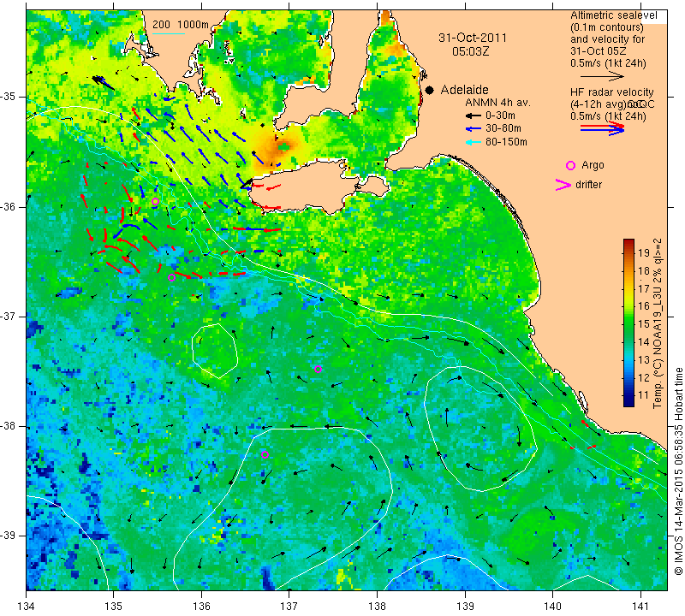Click the 0.5m/s (1kt 24h) altimetric scale text
The width and height of the screenshot is (685, 616).
pyautogui.click(x=608, y=63)
